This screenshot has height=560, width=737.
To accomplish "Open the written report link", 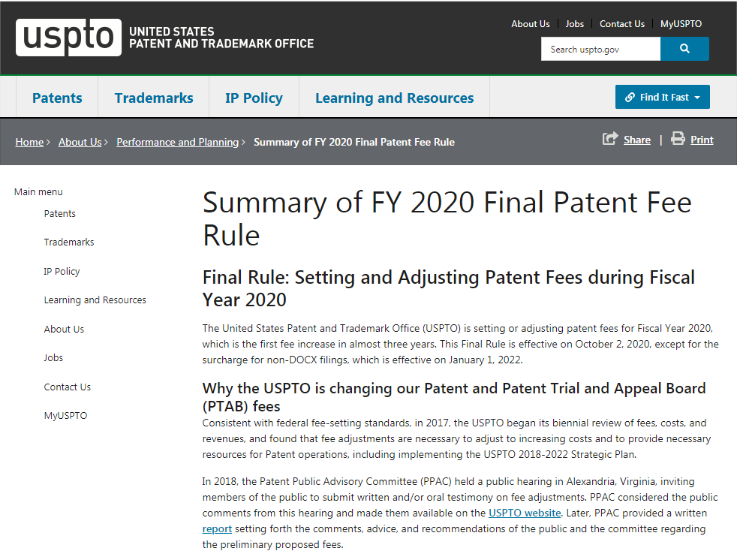I will 217,529.
